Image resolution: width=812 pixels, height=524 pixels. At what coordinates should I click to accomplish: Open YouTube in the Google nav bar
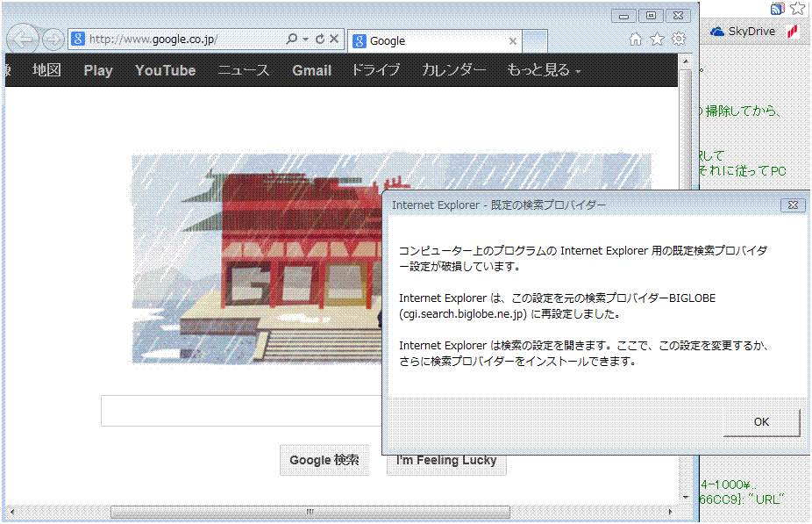tap(165, 70)
